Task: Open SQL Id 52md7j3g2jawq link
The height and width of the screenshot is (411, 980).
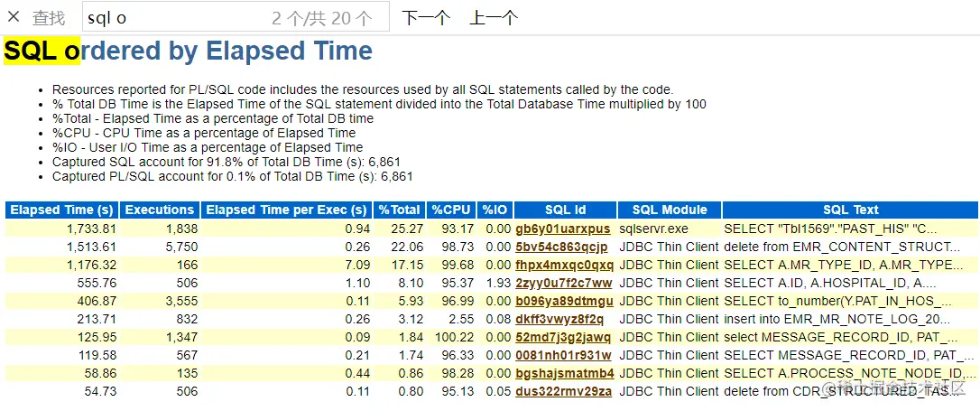Action: (563, 337)
